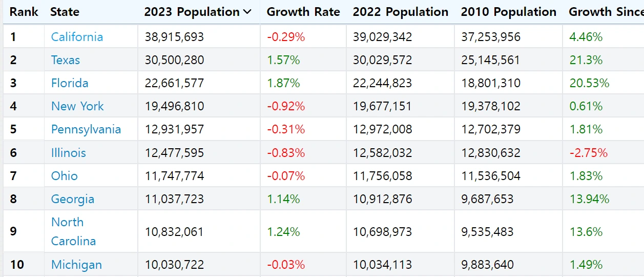Sort table by State column header
Screen dimensions: 644x277
pos(65,12)
